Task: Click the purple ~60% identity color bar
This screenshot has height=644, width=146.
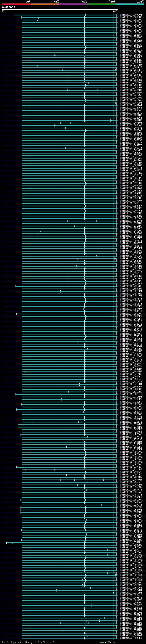Action: 73,4
